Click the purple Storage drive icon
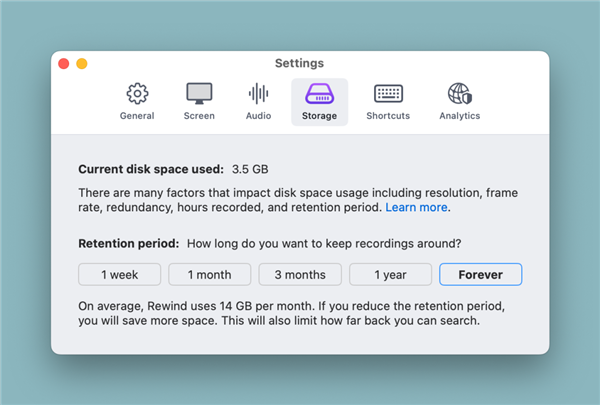The image size is (600, 405). click(319, 94)
